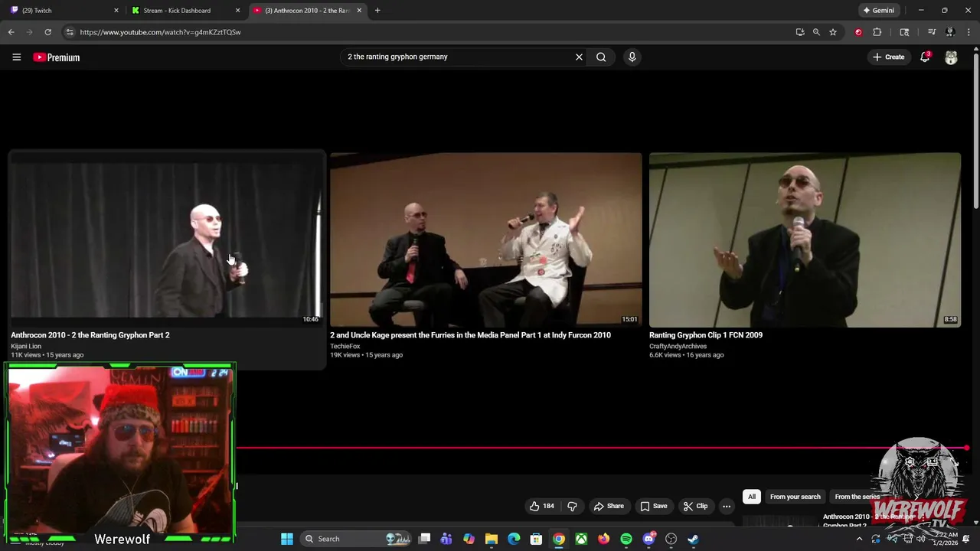Open OBS Studio from the taskbar
The height and width of the screenshot is (551, 980).
click(x=671, y=539)
